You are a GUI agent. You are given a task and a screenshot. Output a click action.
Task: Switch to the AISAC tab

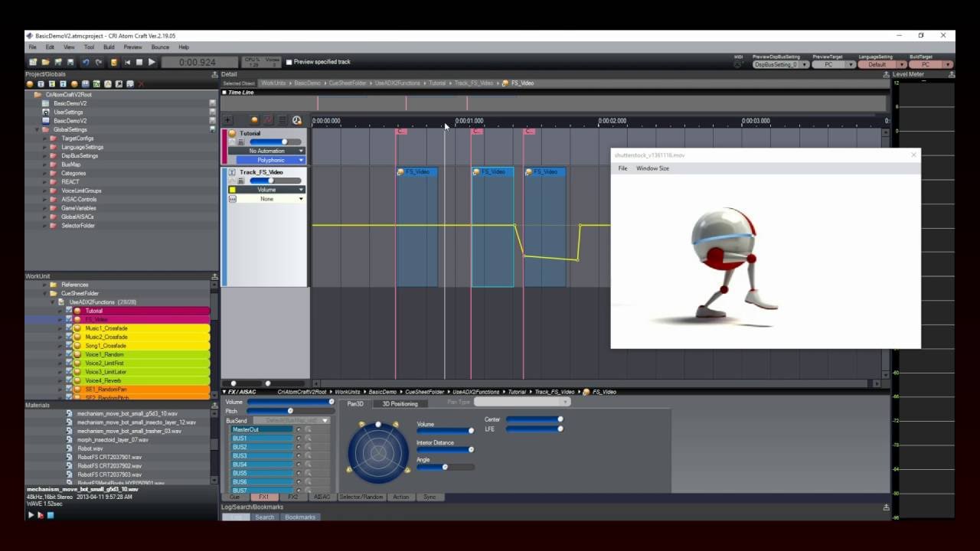point(322,497)
